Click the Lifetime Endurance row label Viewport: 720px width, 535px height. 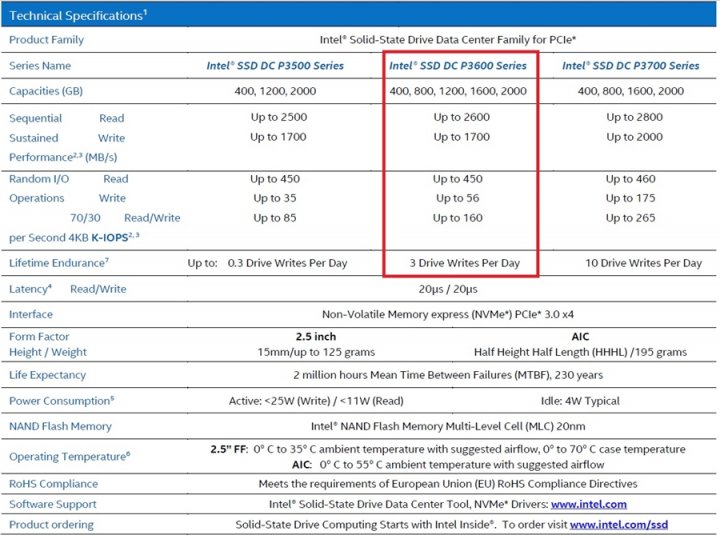59,263
